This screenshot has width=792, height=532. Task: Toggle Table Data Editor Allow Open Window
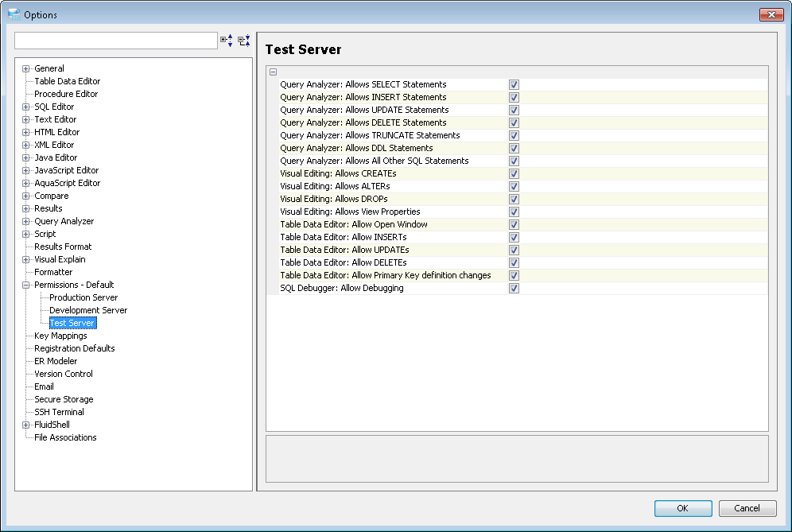coord(514,225)
